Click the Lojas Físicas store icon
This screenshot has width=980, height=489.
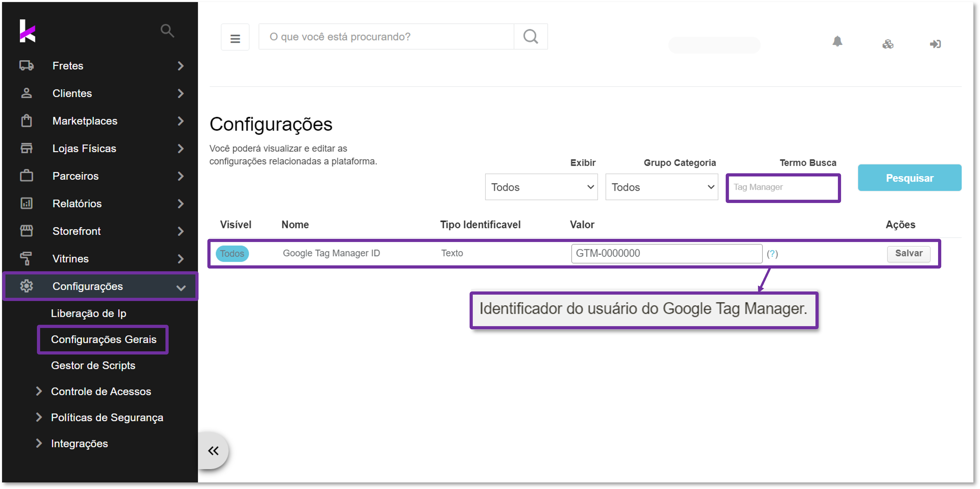tap(27, 148)
